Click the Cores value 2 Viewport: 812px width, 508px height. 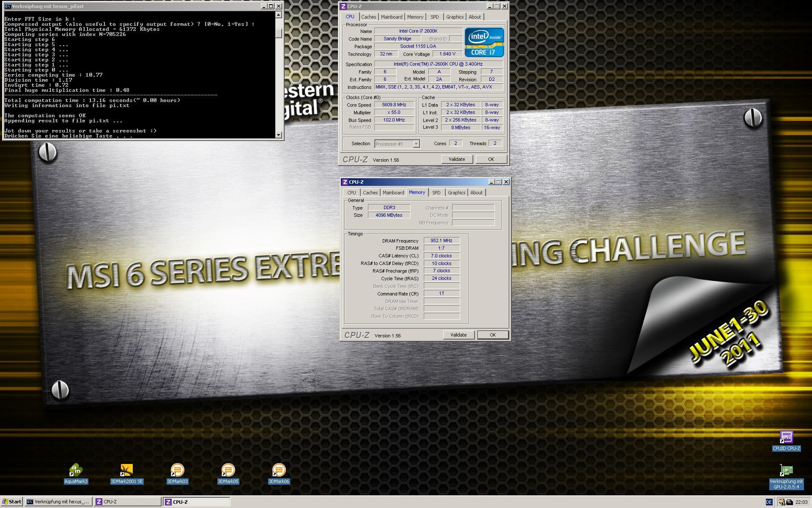455,143
